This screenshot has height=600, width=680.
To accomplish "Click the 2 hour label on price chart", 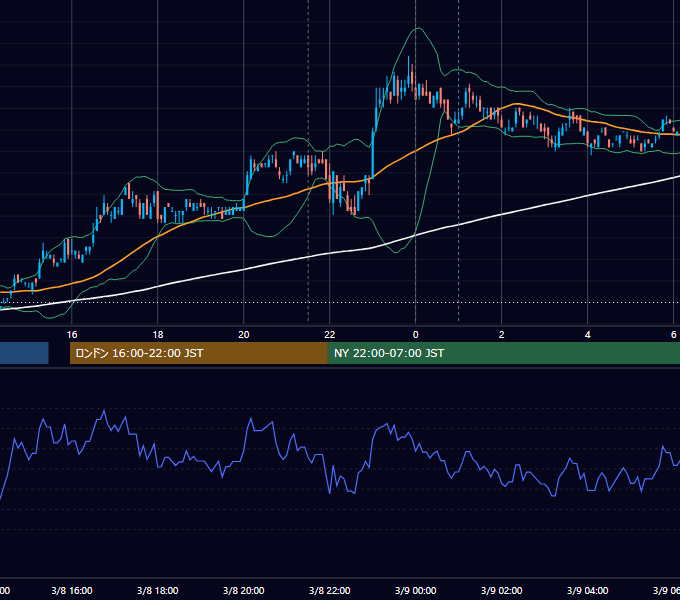I will (x=501, y=334).
